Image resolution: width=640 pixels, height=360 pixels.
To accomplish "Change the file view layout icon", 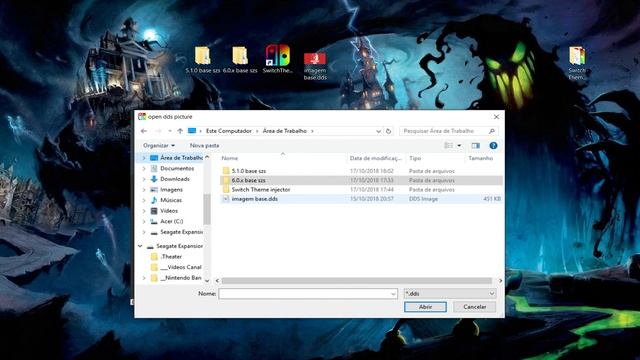I will 449,145.
